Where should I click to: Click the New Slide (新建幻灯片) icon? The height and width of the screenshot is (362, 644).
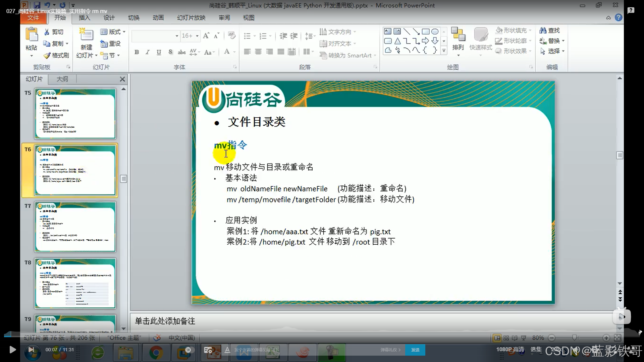(x=86, y=35)
